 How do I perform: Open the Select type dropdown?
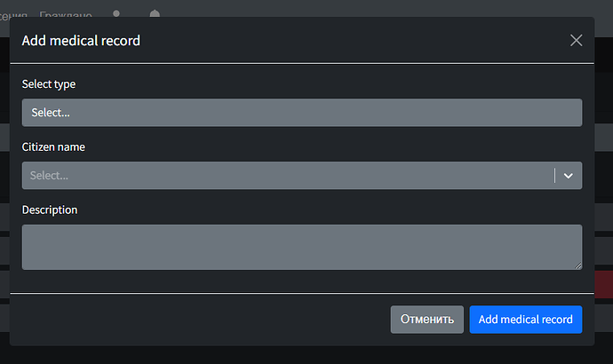click(302, 113)
